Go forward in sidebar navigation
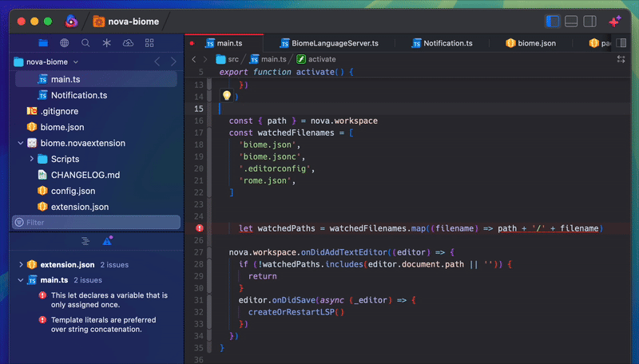This screenshot has height=364, width=639. (173, 62)
